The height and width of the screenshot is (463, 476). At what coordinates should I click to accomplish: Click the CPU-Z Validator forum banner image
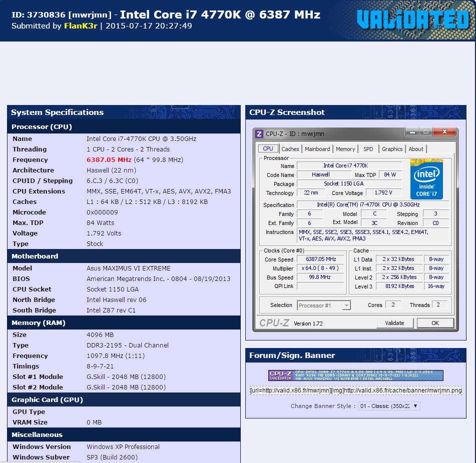click(x=355, y=375)
